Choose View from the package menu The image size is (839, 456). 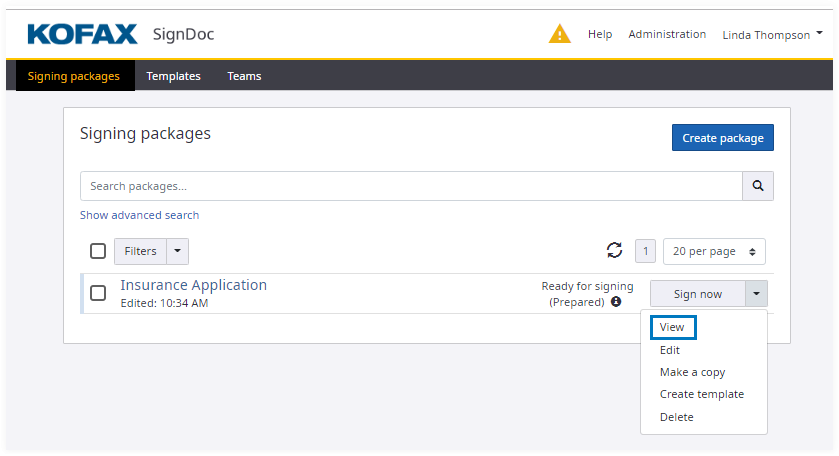(x=672, y=327)
